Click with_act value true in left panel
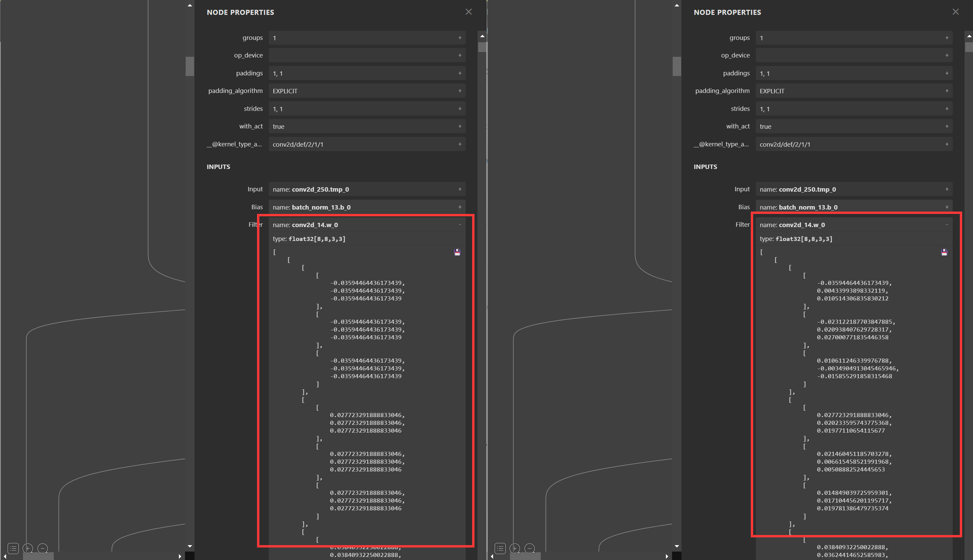The width and height of the screenshot is (973, 560). (278, 126)
